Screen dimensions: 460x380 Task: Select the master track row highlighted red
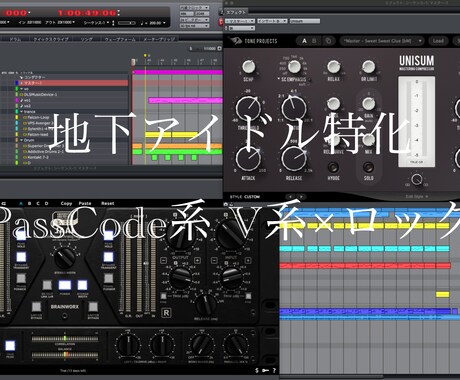pos(72,83)
